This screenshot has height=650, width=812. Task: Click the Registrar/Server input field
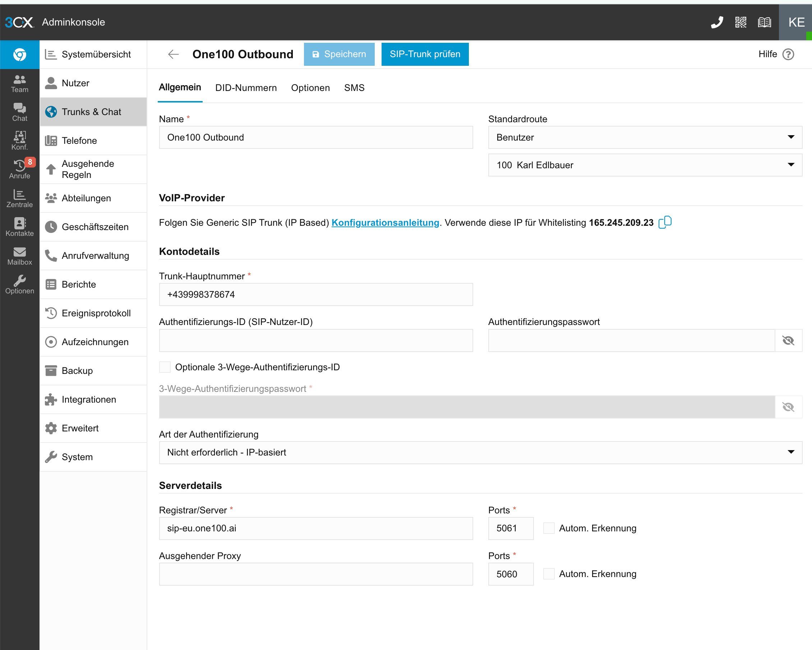tap(316, 528)
